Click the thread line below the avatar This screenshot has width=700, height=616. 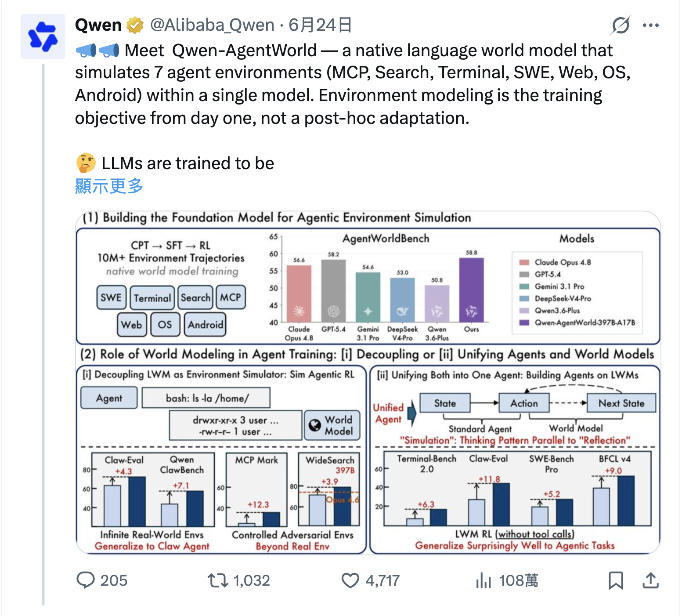[x=43, y=334]
